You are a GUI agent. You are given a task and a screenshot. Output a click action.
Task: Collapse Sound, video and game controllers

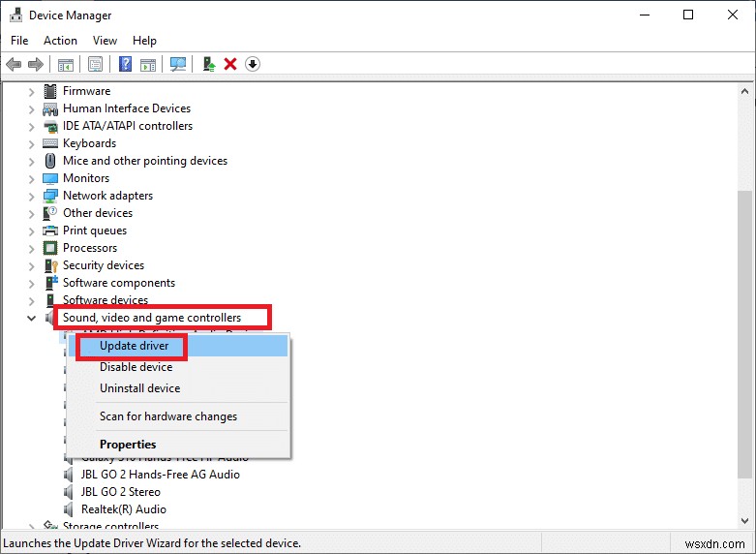(31, 318)
